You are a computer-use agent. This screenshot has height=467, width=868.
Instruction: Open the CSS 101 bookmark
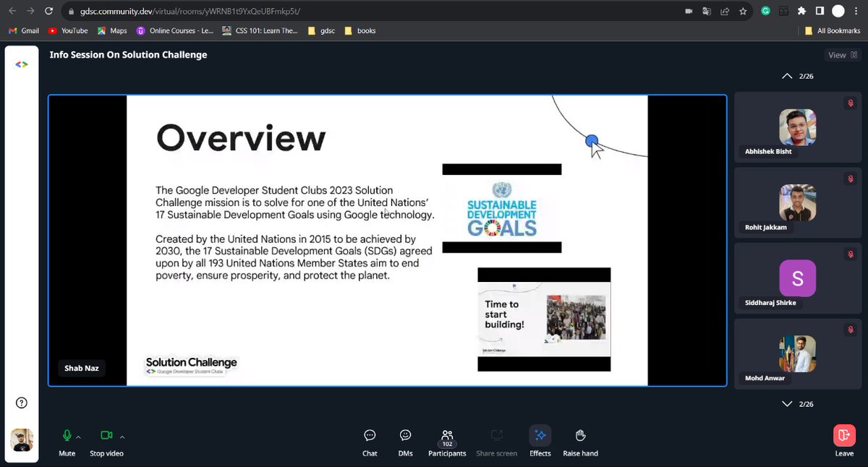(260, 30)
